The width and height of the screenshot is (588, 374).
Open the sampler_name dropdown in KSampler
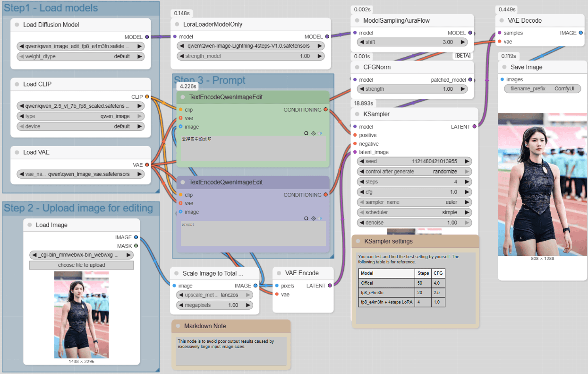coord(414,202)
